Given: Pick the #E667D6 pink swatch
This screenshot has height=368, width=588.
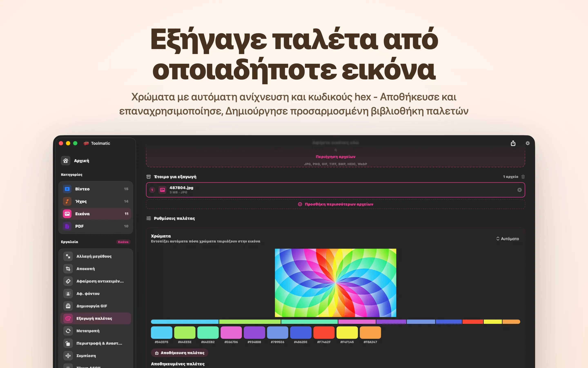Looking at the screenshot, I should point(231,332).
